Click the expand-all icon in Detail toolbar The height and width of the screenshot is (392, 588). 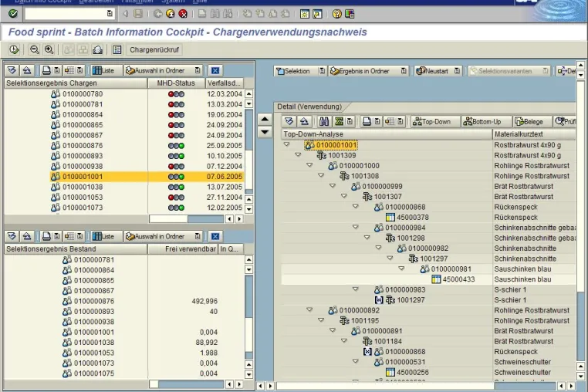289,121
